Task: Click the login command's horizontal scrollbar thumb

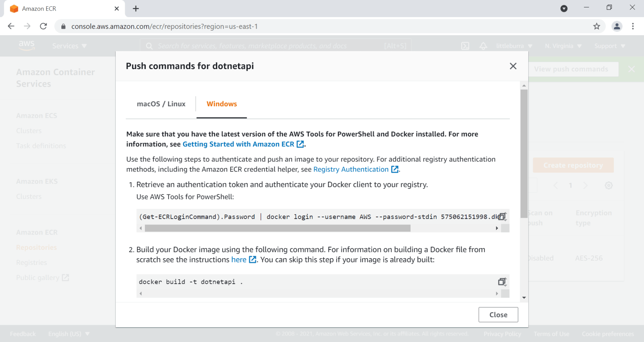Action: (277, 228)
